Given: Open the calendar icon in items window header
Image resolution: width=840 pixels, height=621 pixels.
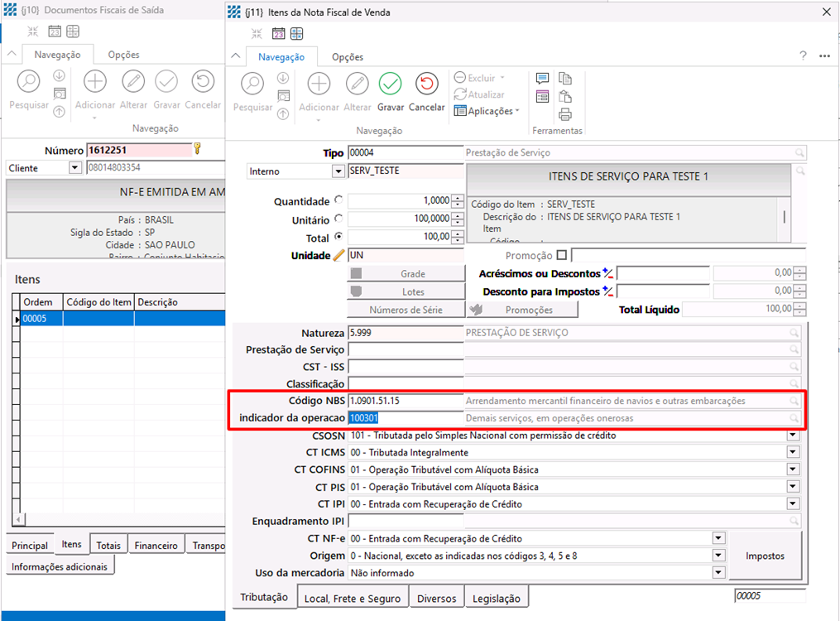Looking at the screenshot, I should pyautogui.click(x=279, y=34).
